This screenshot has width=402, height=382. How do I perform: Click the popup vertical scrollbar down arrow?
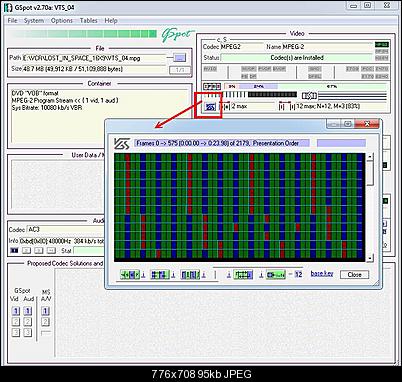pyautogui.click(x=370, y=258)
